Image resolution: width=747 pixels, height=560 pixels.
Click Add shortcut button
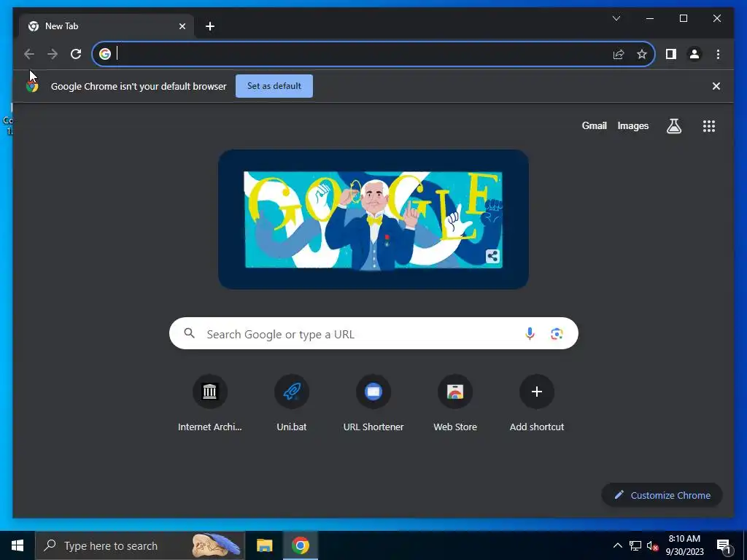[x=537, y=402]
